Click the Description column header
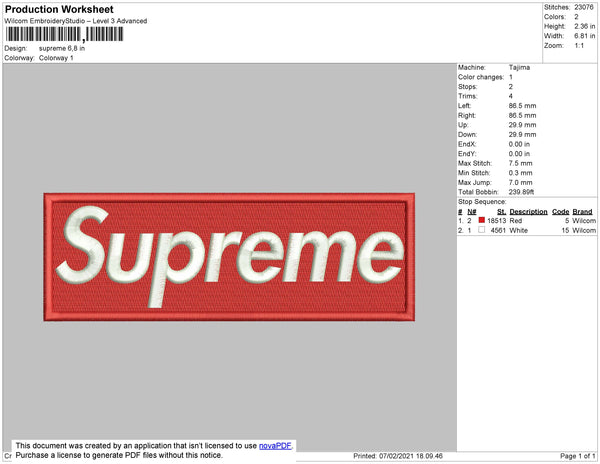 coord(528,212)
